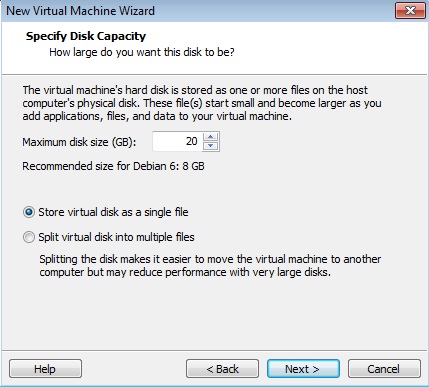Cancel the virtual machine wizard
429x387 pixels.
(x=384, y=369)
